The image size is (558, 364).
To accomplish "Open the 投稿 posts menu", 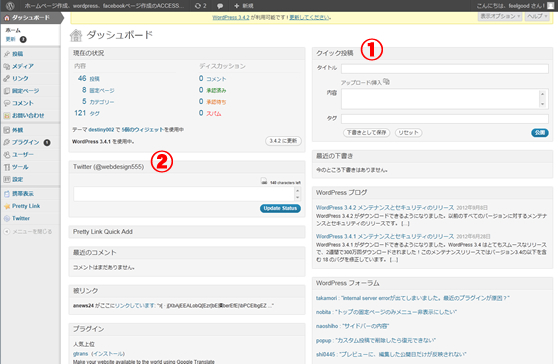I will pyautogui.click(x=18, y=54).
